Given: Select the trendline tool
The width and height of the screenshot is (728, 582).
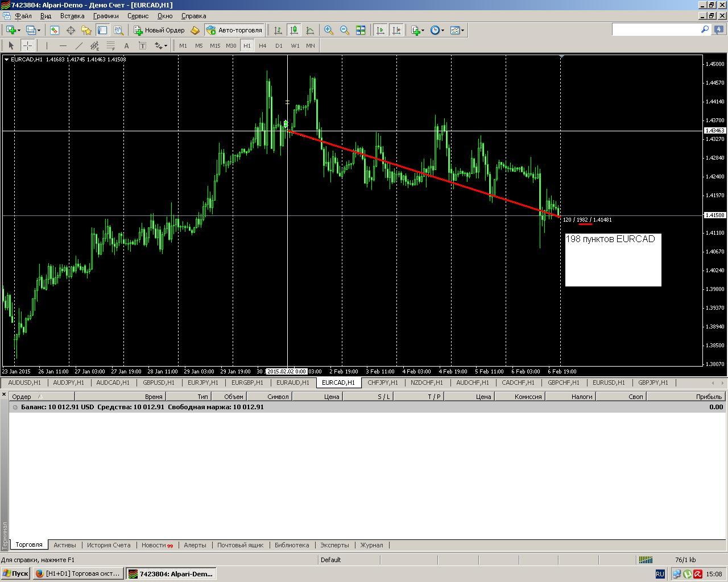Looking at the screenshot, I should click(78, 45).
